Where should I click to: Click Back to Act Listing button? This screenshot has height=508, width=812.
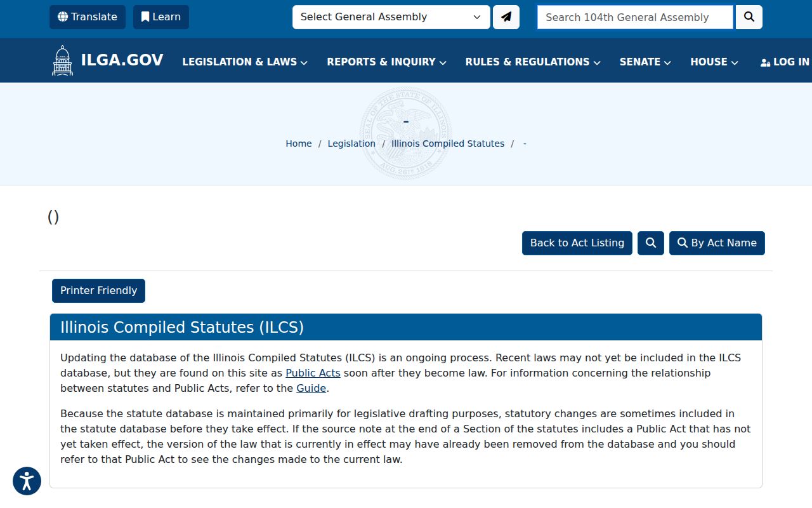(x=577, y=243)
